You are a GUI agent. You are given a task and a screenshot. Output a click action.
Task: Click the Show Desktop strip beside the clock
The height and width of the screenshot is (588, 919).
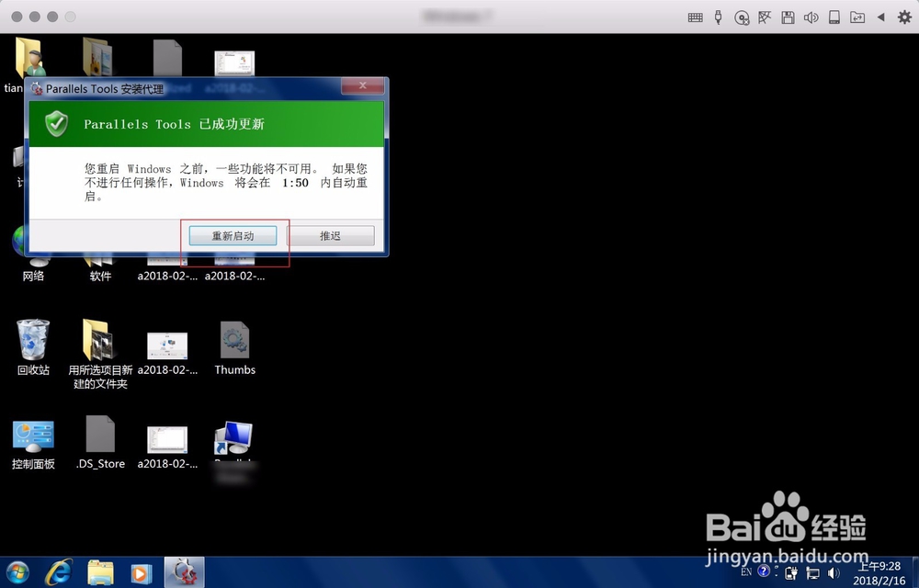click(915, 572)
